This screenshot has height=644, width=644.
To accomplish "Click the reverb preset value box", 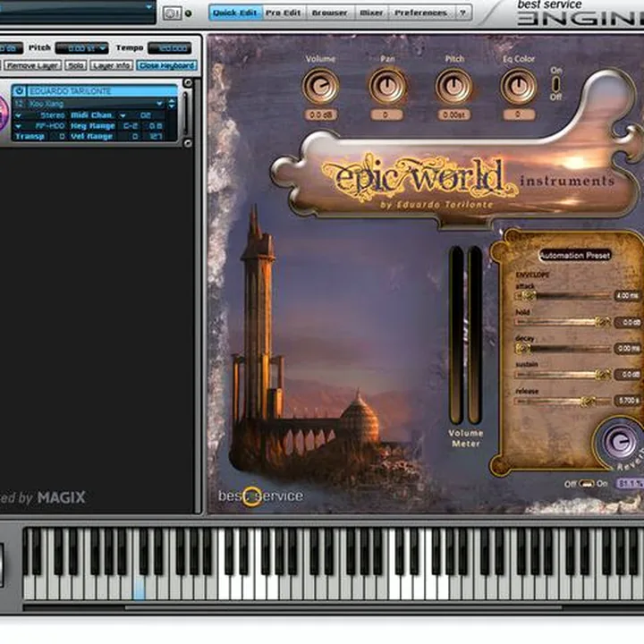I will point(629,484).
